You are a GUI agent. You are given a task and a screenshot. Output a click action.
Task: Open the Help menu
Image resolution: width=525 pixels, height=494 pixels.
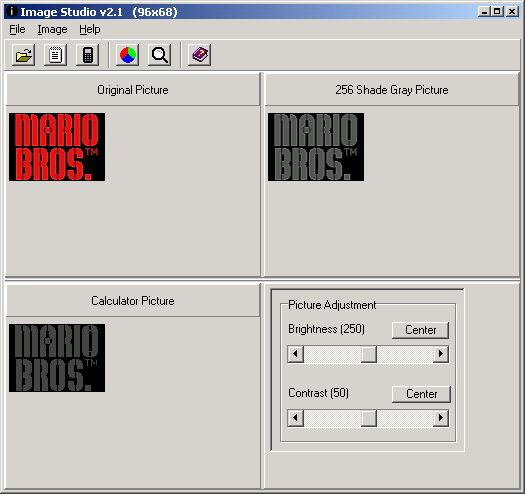tap(90, 29)
